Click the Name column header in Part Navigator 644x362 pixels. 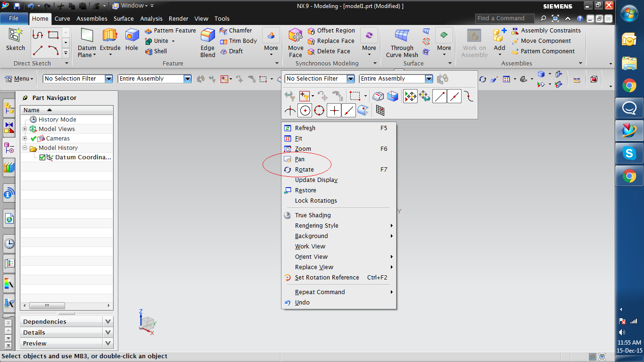67,110
